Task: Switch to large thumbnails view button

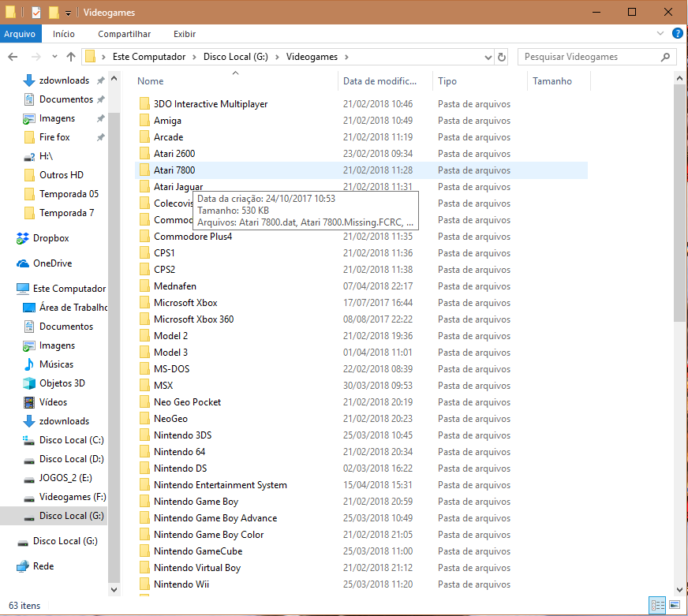Action: point(675,606)
